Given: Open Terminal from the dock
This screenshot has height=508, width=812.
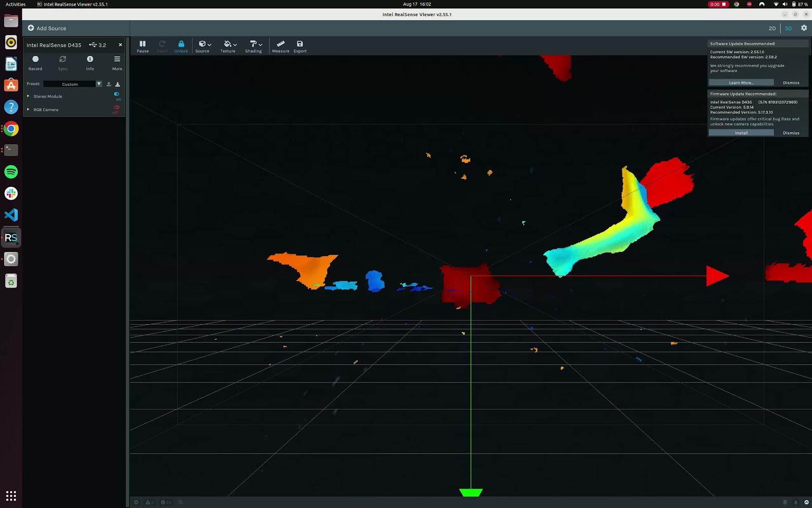Looking at the screenshot, I should pos(11,150).
